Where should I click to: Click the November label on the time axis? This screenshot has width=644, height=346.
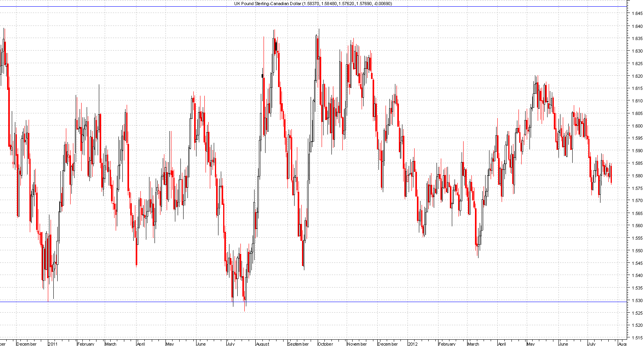click(357, 344)
